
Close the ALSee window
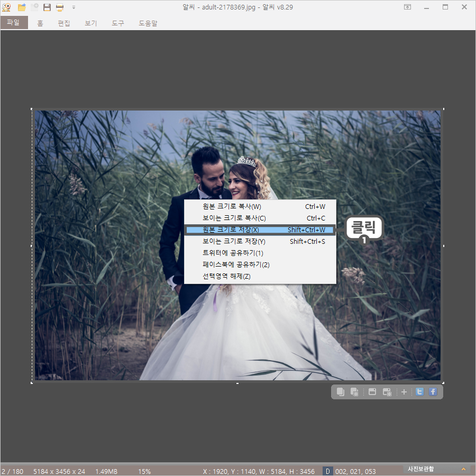pos(464,7)
